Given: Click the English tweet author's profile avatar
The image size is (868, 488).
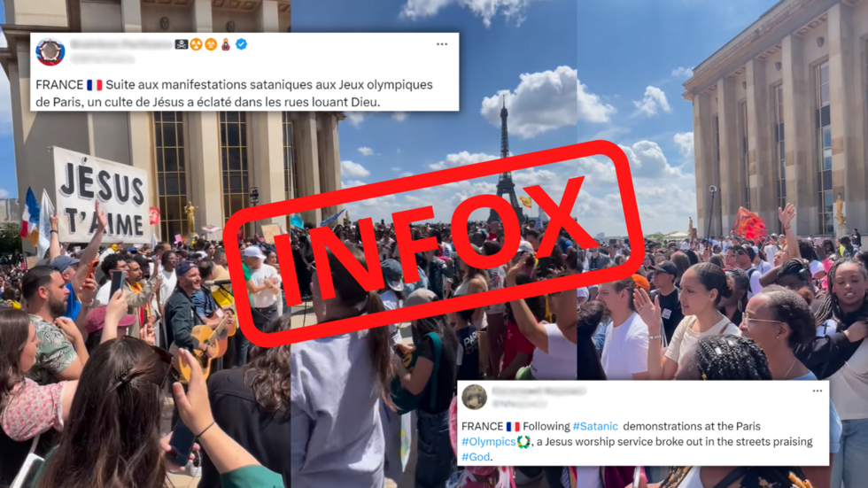Looking at the screenshot, I should tap(475, 397).
